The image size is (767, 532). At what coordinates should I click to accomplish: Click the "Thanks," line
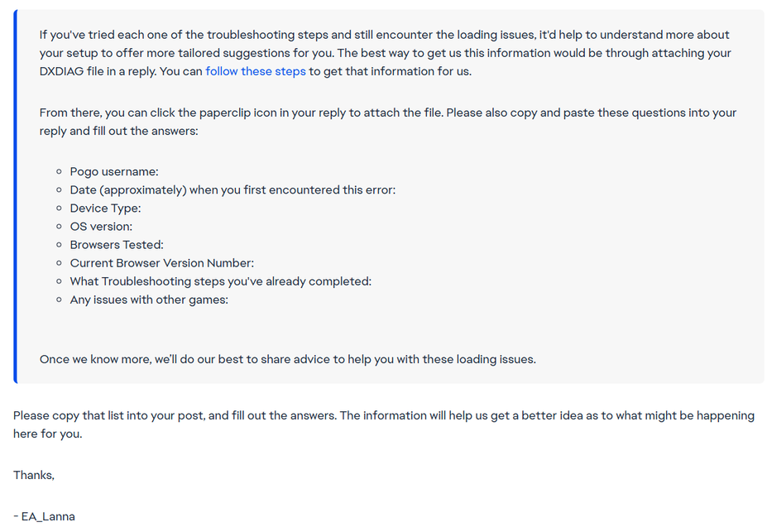point(34,475)
